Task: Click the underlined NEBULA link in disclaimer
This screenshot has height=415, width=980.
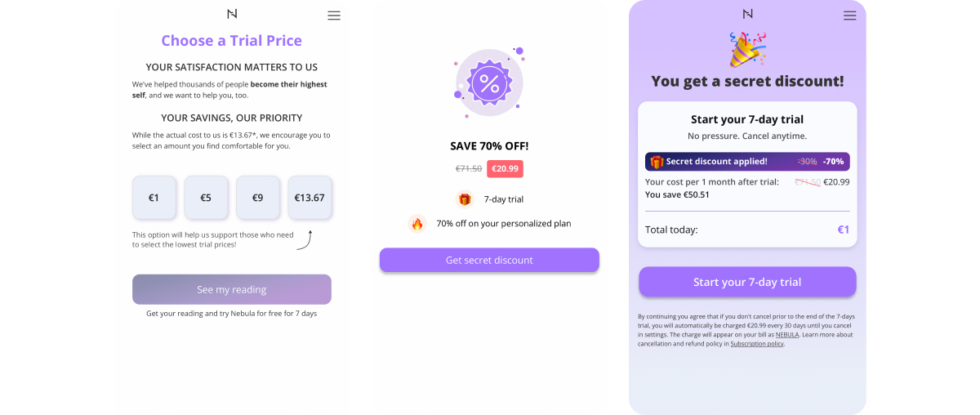Action: (787, 335)
